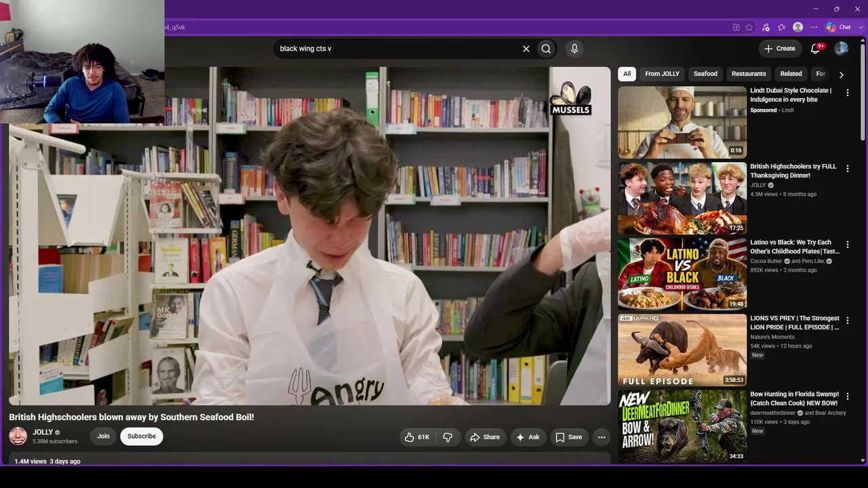Play the Latino vs Black thumbnail video
The height and width of the screenshot is (488, 868).
[682, 274]
